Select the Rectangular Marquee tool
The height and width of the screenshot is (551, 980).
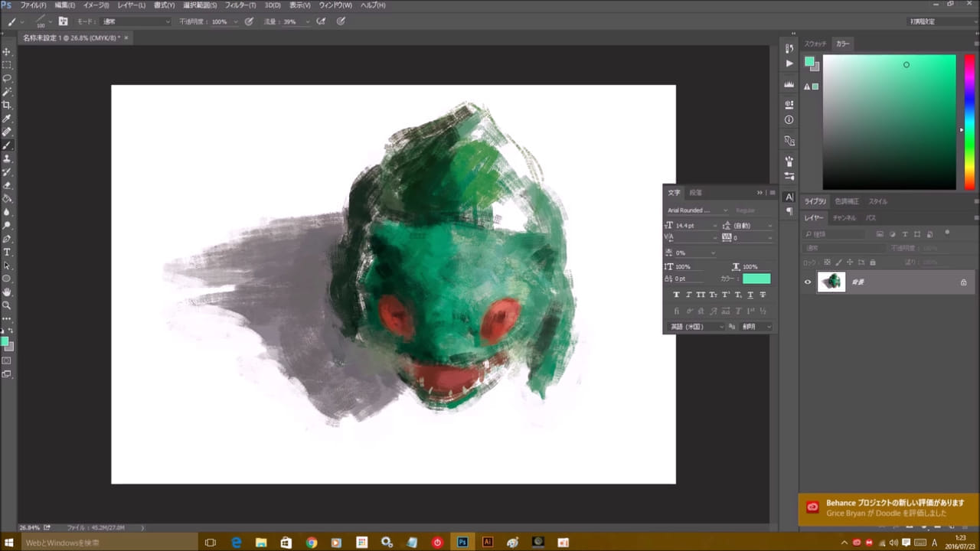[x=7, y=65]
